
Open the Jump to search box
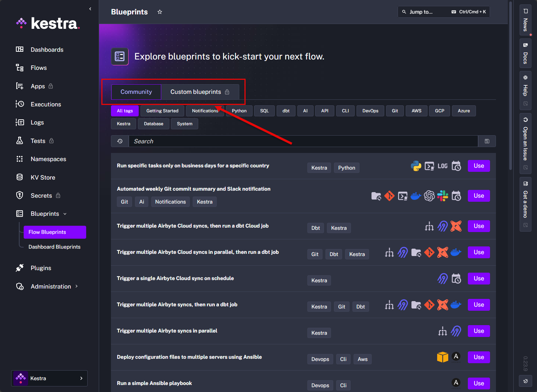(x=444, y=12)
